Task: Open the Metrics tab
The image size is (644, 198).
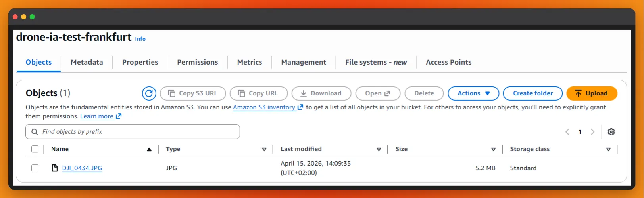Action: 250,62
